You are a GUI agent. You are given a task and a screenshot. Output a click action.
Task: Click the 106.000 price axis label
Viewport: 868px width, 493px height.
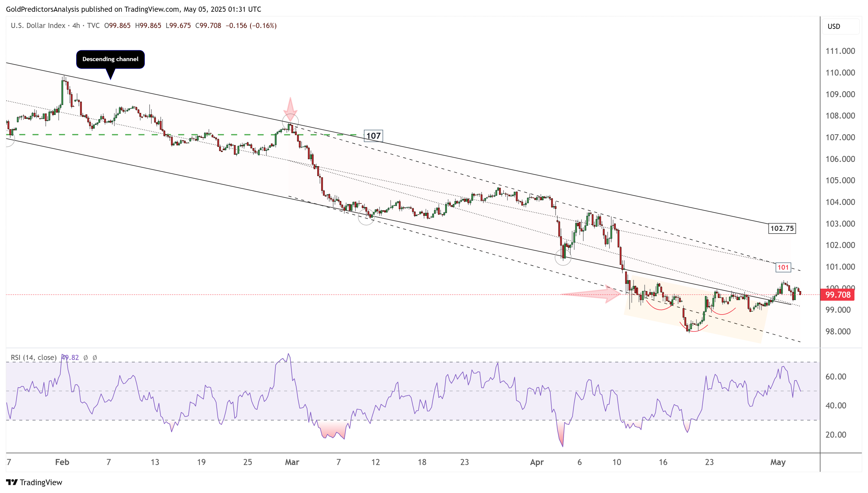(840, 159)
